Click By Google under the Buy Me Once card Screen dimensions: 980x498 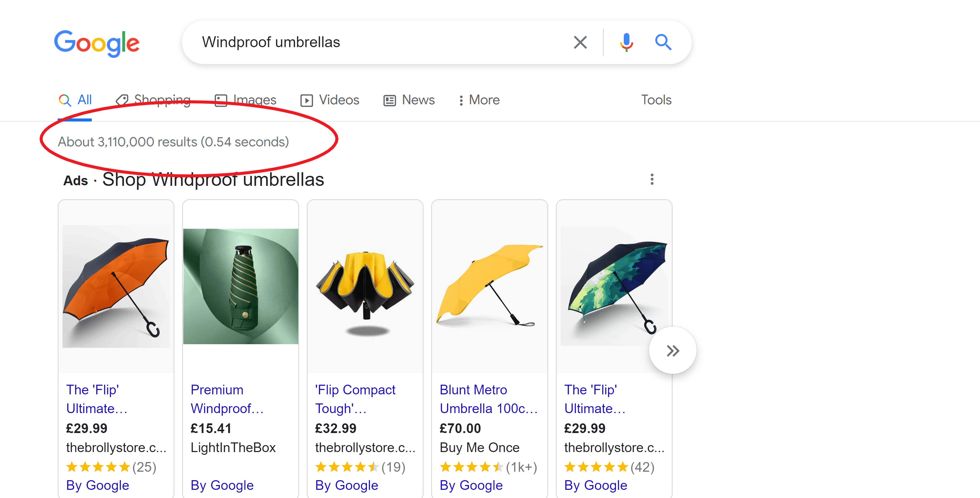[x=471, y=485]
